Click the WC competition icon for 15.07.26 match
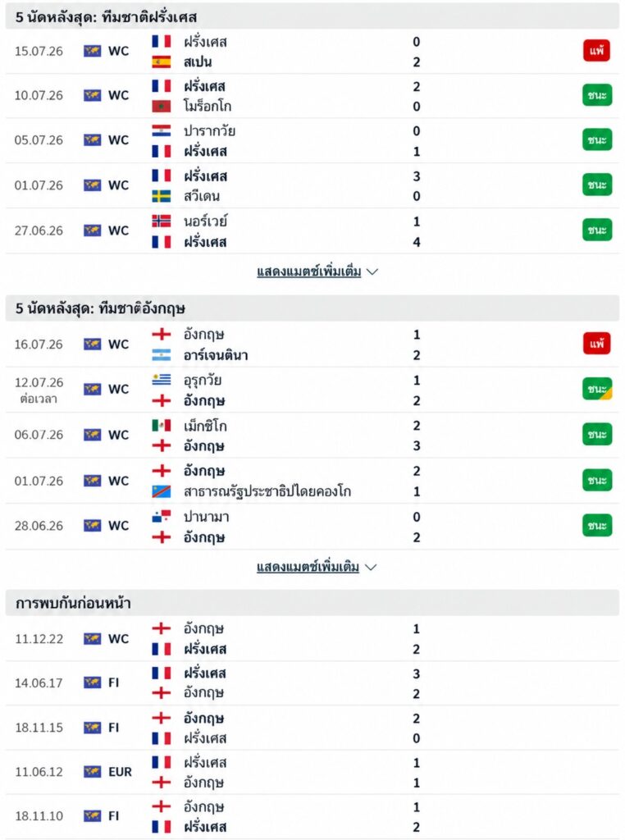The width and height of the screenshot is (625, 840). [92, 51]
